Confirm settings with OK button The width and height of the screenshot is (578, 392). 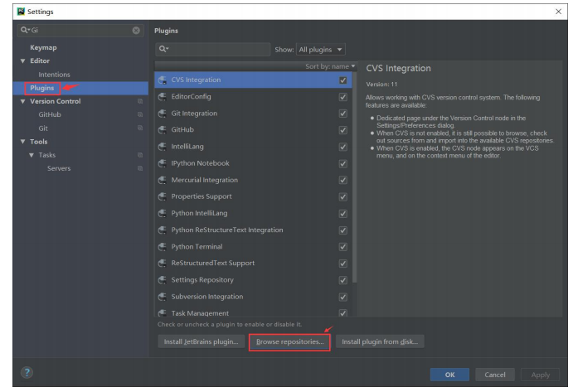(449, 375)
